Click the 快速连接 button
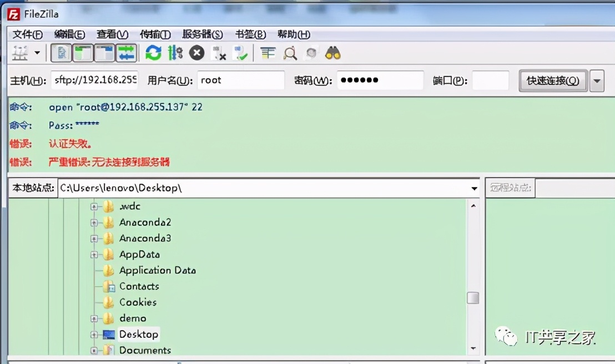Screen dimensions: 615x364 pyautogui.click(x=553, y=80)
